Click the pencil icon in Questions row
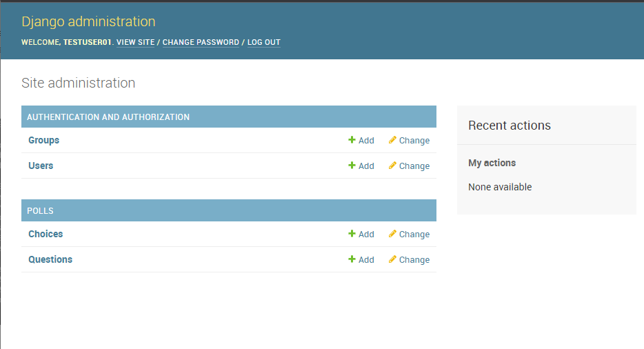644x349 pixels. (392, 259)
